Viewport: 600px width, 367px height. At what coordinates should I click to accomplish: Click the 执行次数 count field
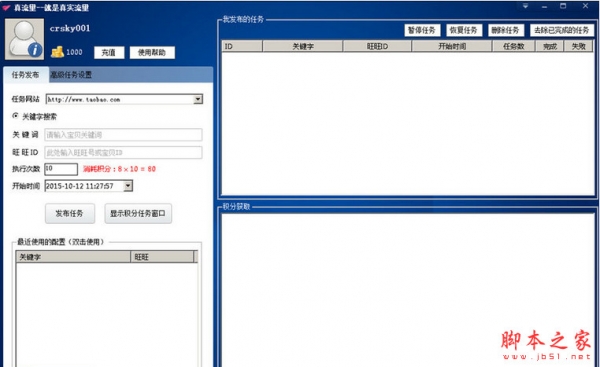pyautogui.click(x=61, y=169)
